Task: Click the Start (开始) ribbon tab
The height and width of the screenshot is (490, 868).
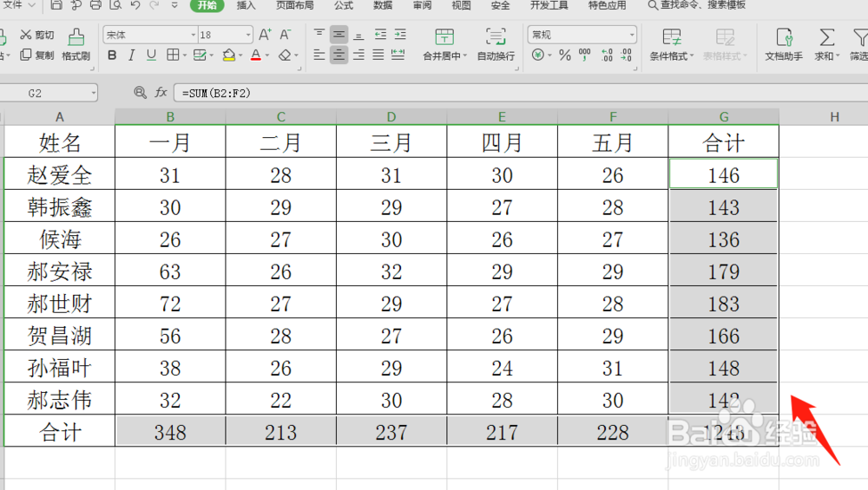Action: pos(207,5)
